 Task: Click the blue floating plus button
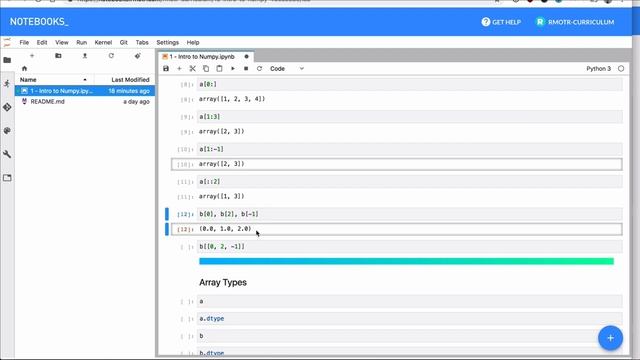point(610,338)
